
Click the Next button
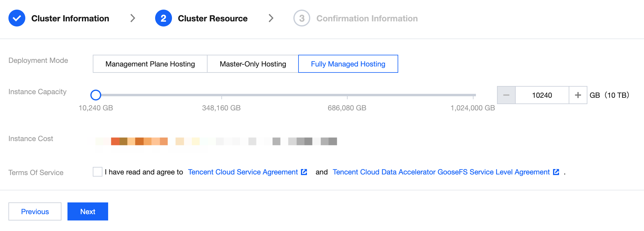point(88,211)
